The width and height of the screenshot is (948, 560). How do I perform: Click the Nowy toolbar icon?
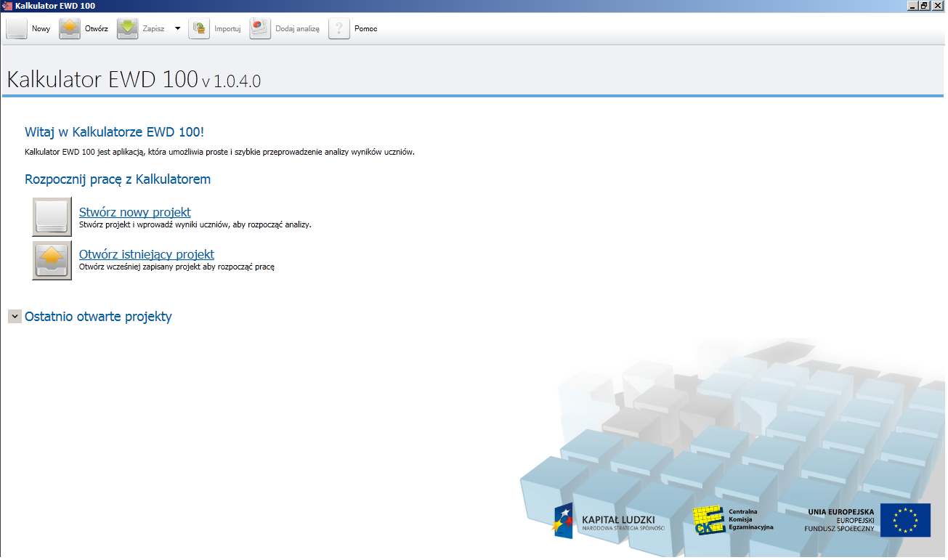click(17, 28)
